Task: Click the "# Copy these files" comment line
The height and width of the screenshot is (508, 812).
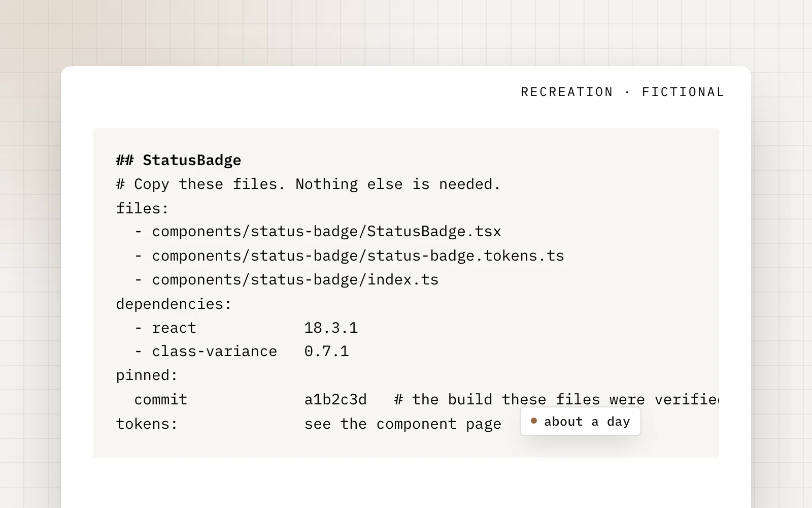Action: pos(308,184)
